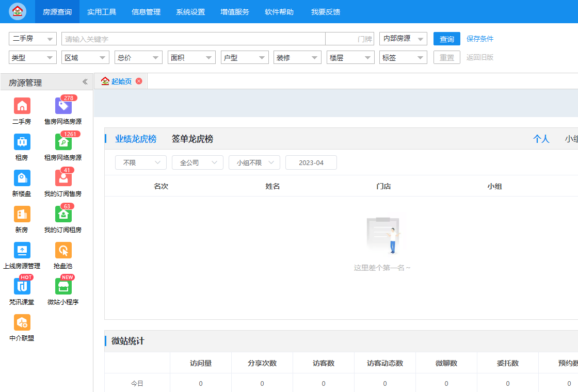Viewport: 578px width, 392px height.
Task: Open the 房源查询 menu
Action: (x=57, y=12)
